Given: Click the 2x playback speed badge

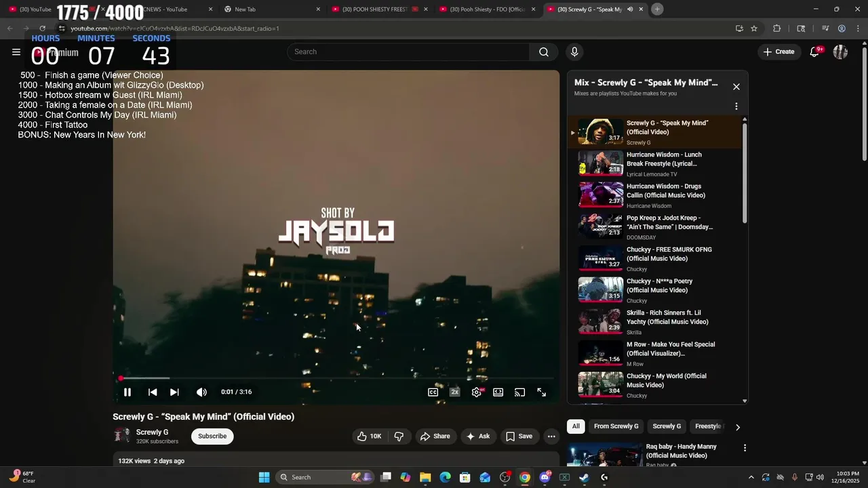Looking at the screenshot, I should click(455, 392).
